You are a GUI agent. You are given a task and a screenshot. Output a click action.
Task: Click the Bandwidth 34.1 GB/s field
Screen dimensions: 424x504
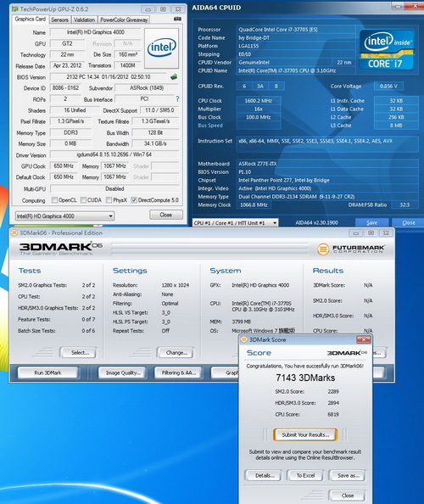pos(155,143)
